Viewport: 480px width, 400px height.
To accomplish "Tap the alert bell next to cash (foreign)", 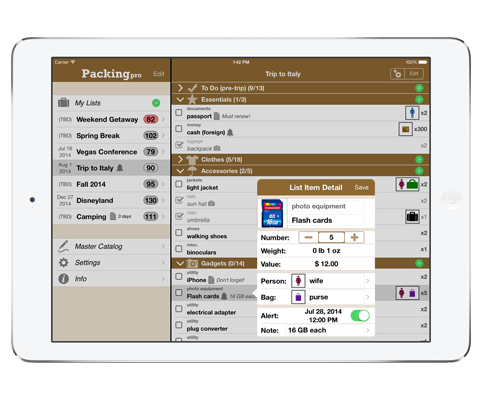I will [230, 133].
